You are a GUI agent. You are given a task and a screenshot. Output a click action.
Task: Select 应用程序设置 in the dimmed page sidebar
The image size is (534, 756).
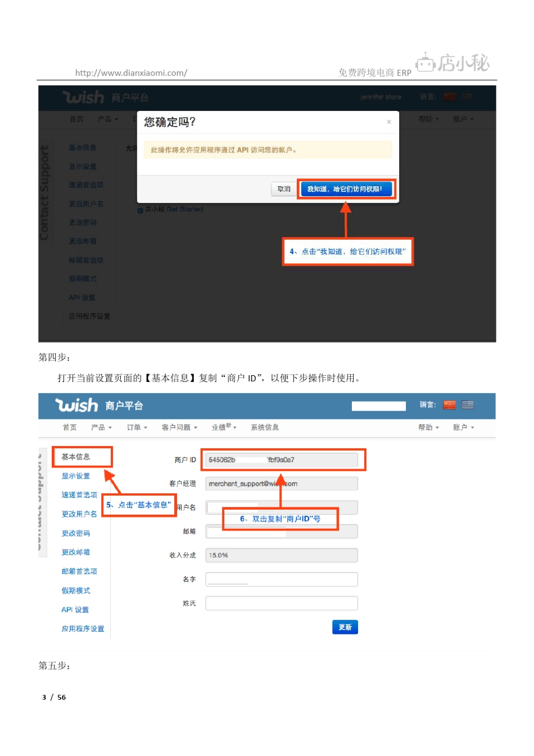(x=89, y=317)
